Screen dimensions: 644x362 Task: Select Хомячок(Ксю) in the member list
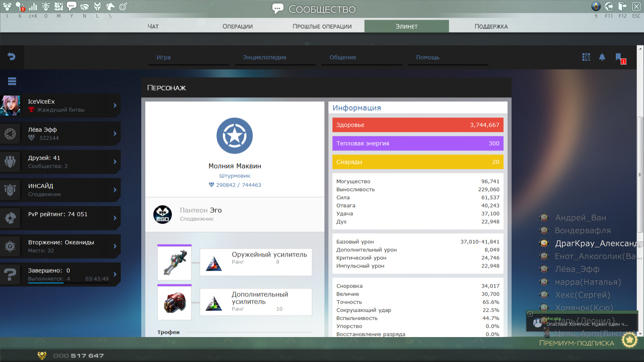coord(584,308)
